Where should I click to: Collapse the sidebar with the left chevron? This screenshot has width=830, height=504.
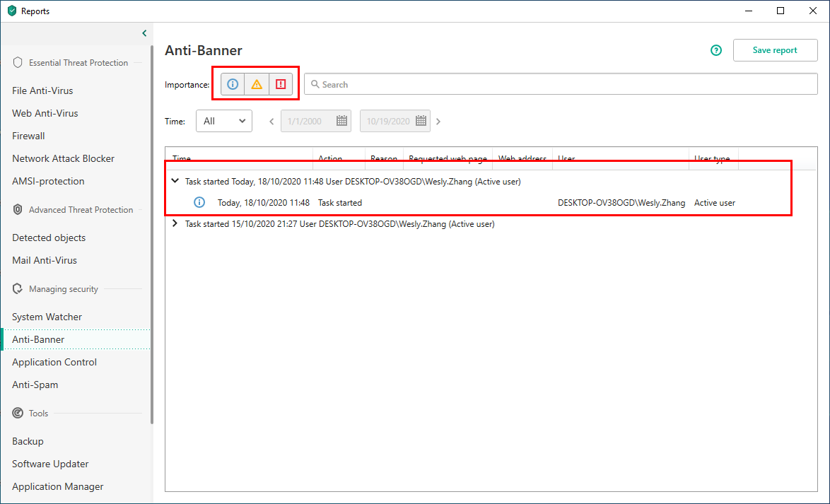click(x=144, y=33)
